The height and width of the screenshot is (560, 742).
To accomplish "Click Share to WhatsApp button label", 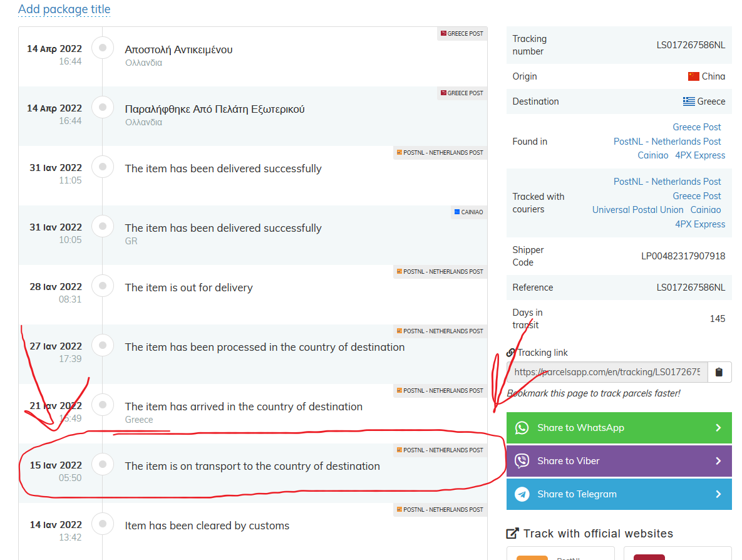I will click(580, 428).
